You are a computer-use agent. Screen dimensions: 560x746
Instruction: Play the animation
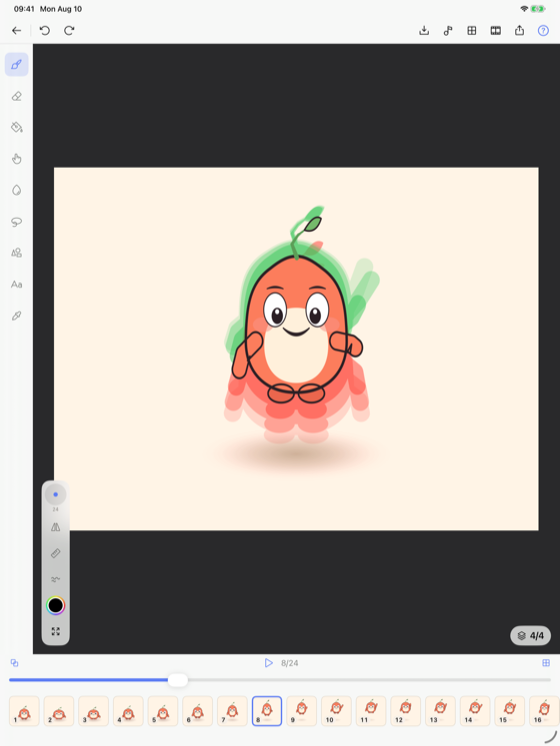(x=269, y=663)
